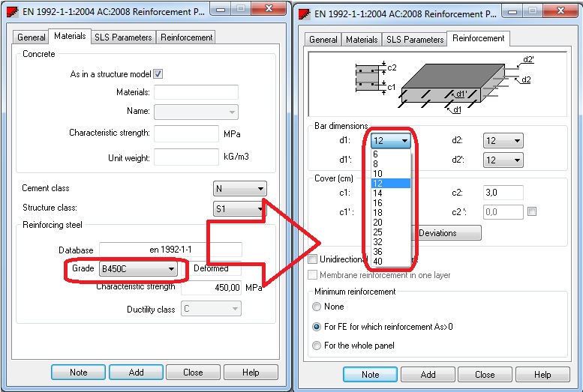The image size is (583, 392).
Task: Enable the checkbox next to c2' field
Action: click(532, 212)
